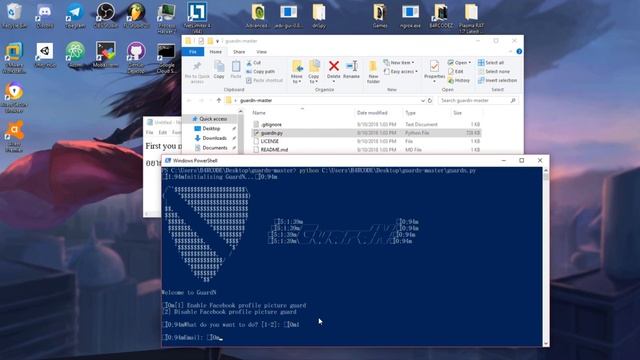Open the Recycle Bin desktop icon
The height and width of the screenshot is (360, 640).
[x=14, y=16]
